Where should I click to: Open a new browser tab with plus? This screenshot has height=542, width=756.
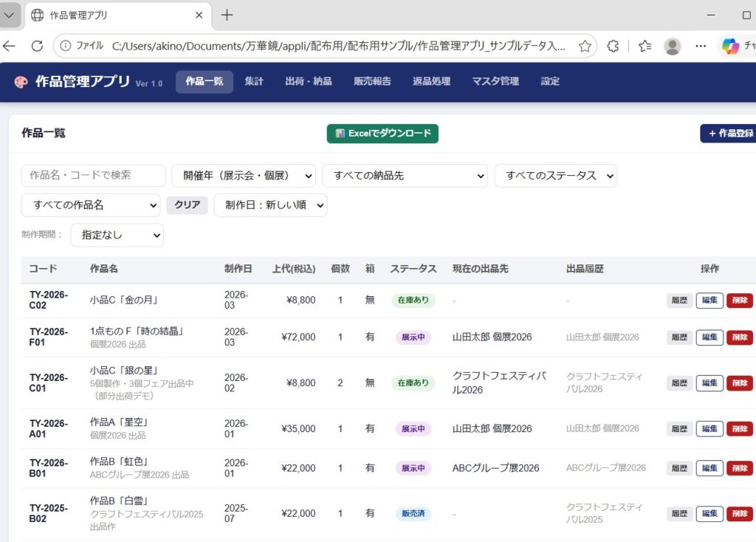(x=227, y=15)
